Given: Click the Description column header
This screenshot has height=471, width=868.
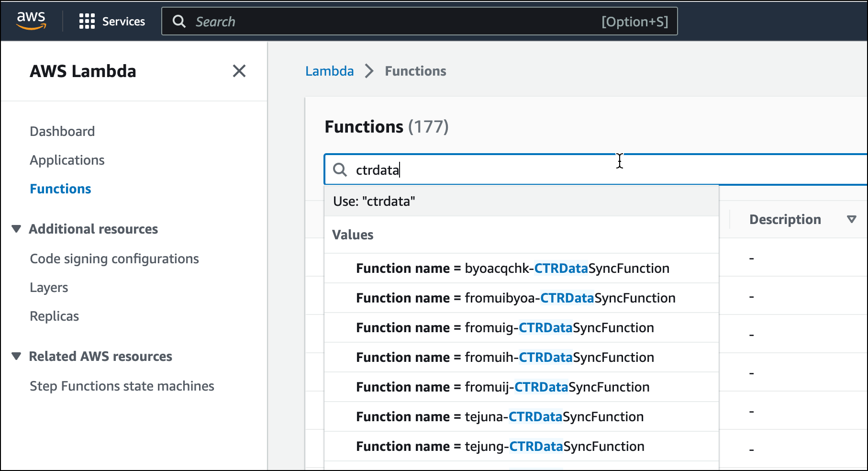Looking at the screenshot, I should pyautogui.click(x=785, y=219).
